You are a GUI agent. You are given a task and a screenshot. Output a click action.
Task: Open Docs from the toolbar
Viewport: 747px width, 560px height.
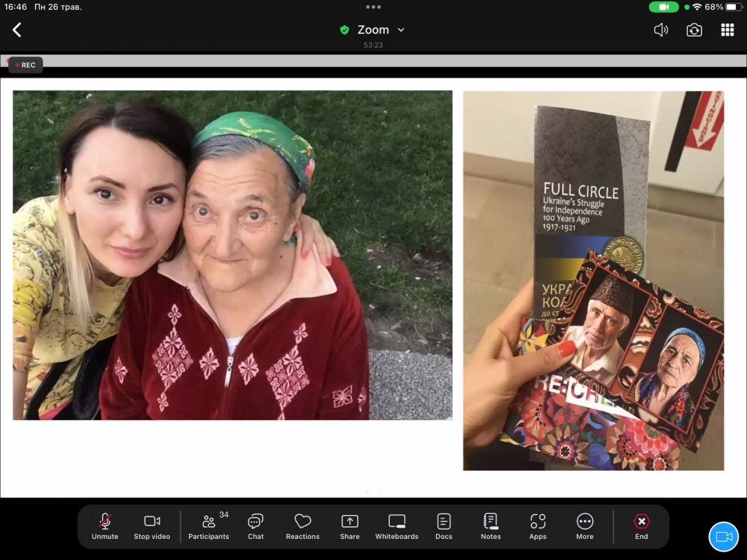pos(444,526)
